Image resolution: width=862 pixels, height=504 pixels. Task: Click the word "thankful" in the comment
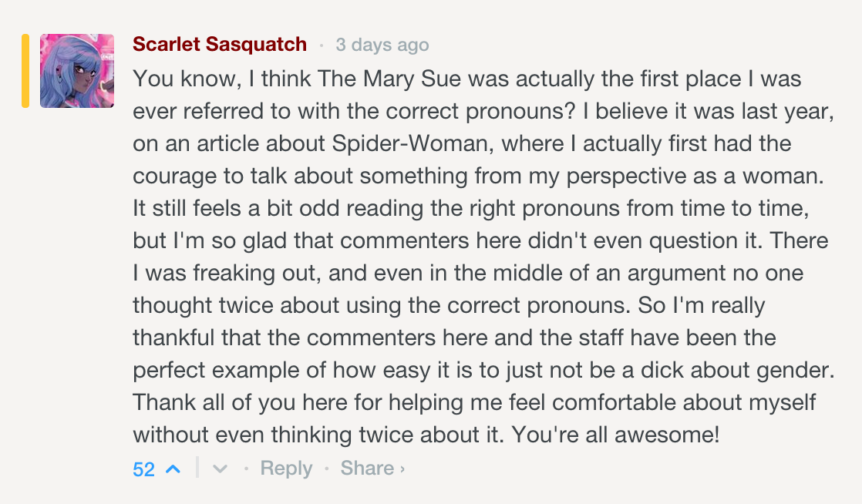174,338
